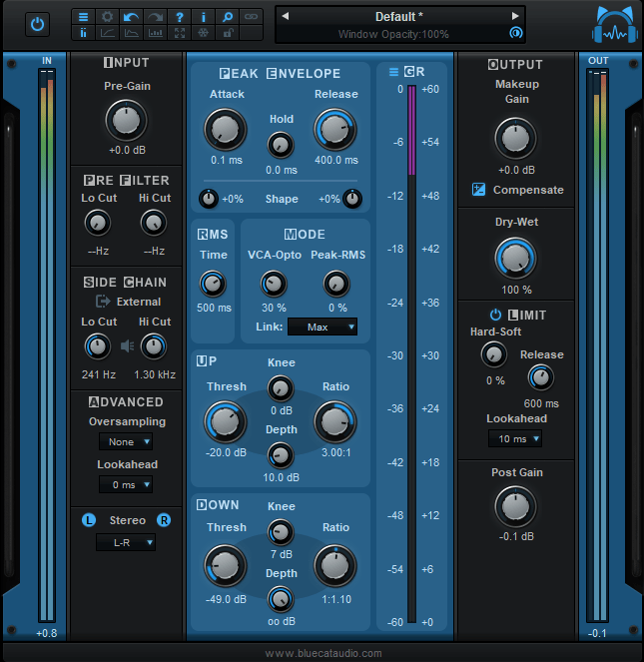The height and width of the screenshot is (662, 644).
Task: Toggle the Limit section power switch
Action: coord(495,315)
